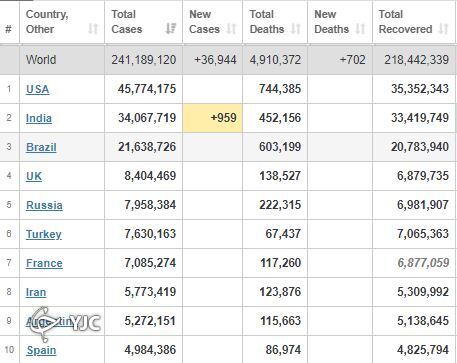Click the # column header
The image size is (457, 363).
[x=9, y=29]
